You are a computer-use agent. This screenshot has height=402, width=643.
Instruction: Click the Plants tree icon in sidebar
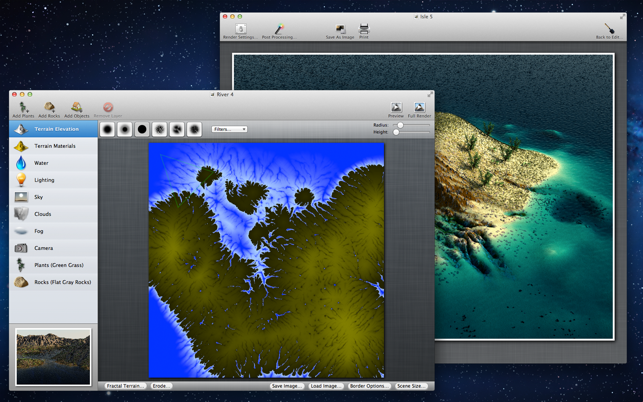coord(21,265)
